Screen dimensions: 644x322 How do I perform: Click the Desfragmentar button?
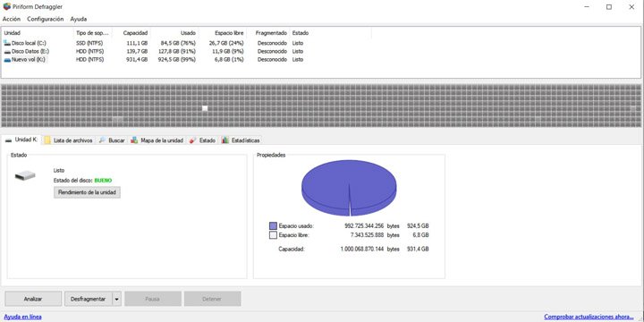tap(89, 299)
